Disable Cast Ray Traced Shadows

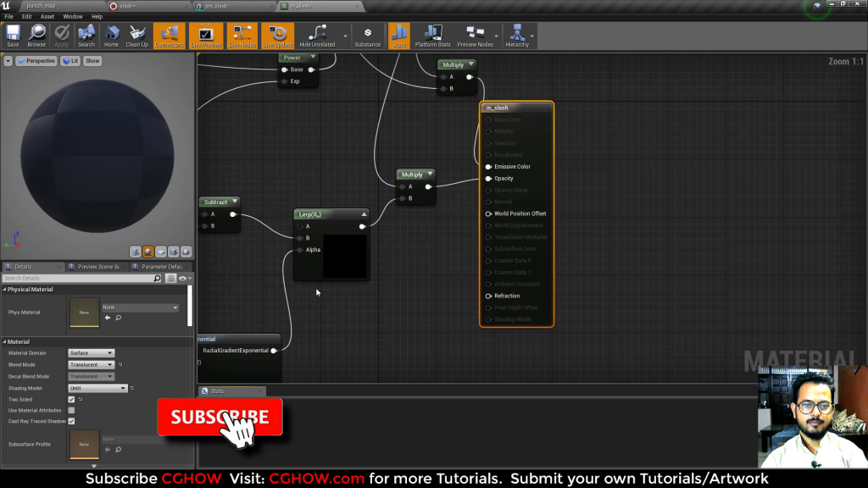pos(71,421)
